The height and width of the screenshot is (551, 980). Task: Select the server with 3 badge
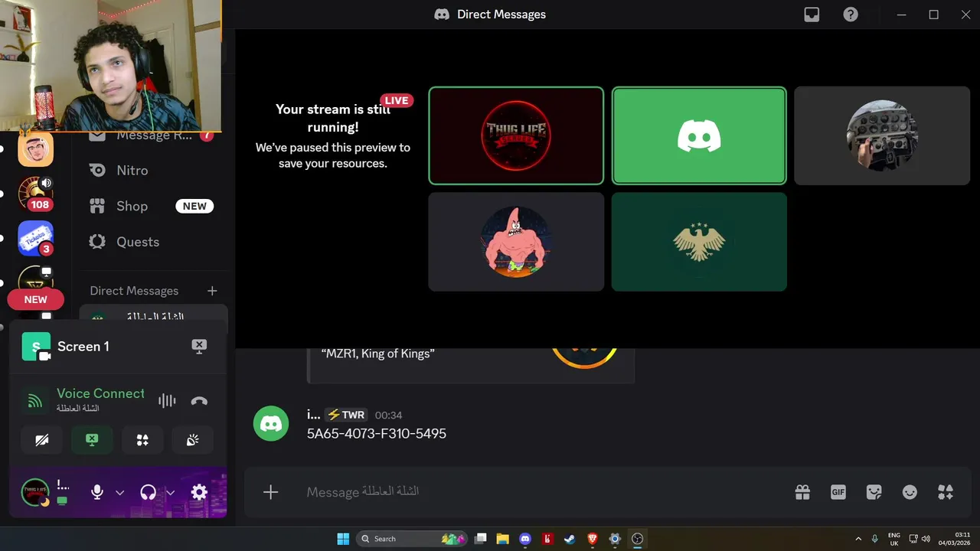tap(35, 238)
